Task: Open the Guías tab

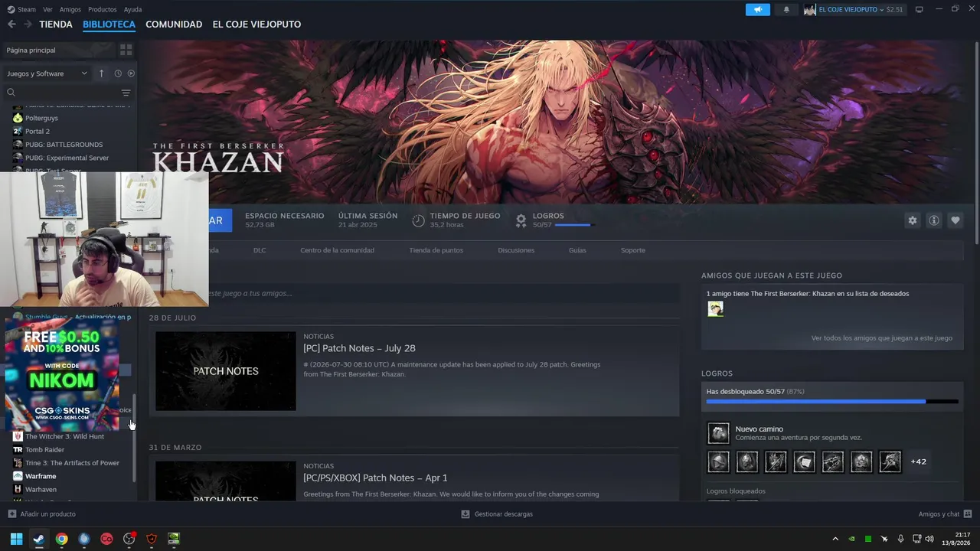Action: [577, 250]
